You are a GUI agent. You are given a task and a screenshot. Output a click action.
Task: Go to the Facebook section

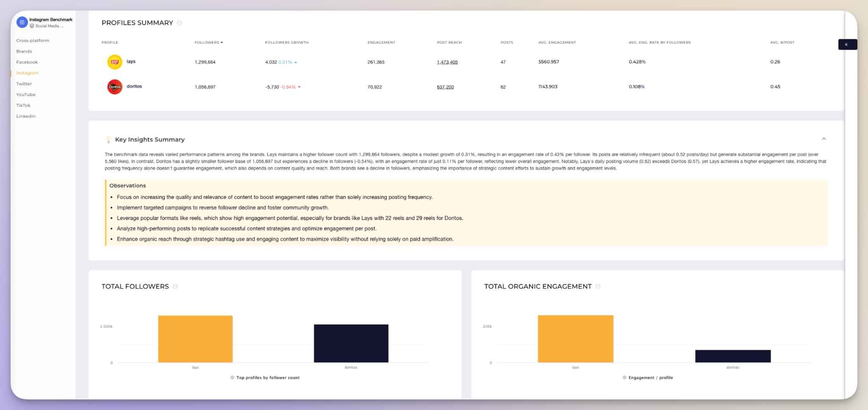pos(27,62)
